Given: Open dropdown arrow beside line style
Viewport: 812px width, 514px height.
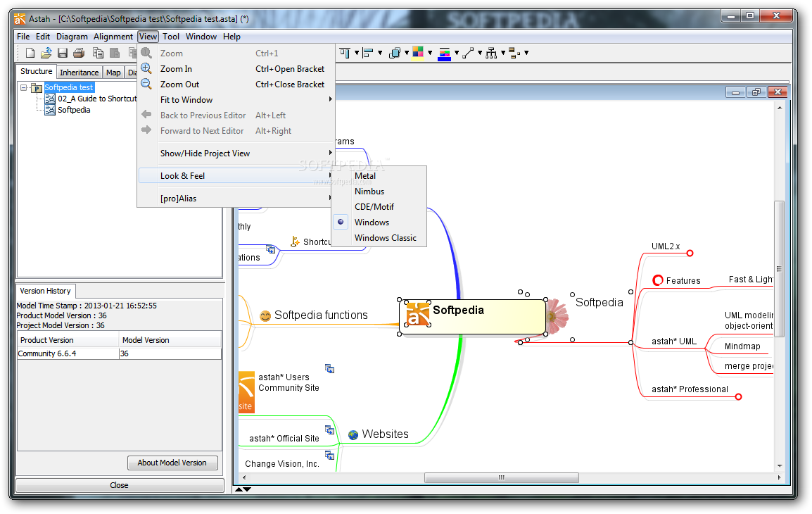Looking at the screenshot, I should (480, 53).
